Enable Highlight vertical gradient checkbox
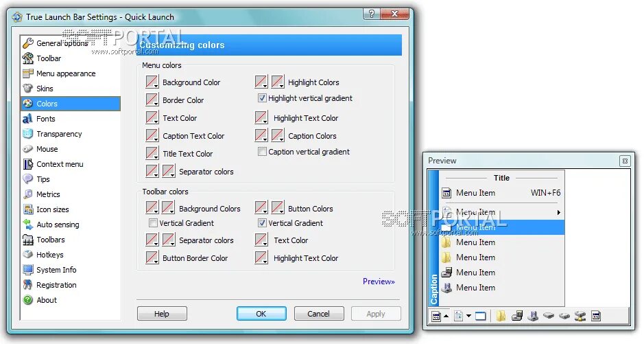 point(262,98)
